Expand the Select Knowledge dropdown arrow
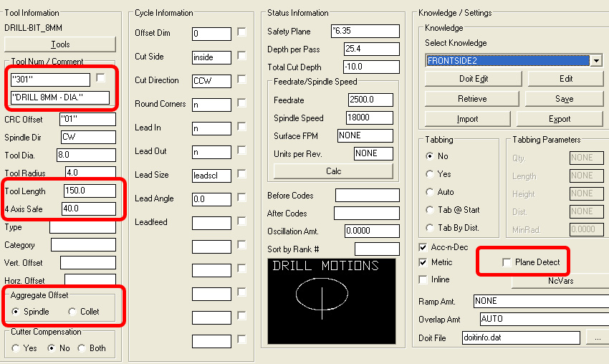The image size is (609, 364). (x=596, y=61)
